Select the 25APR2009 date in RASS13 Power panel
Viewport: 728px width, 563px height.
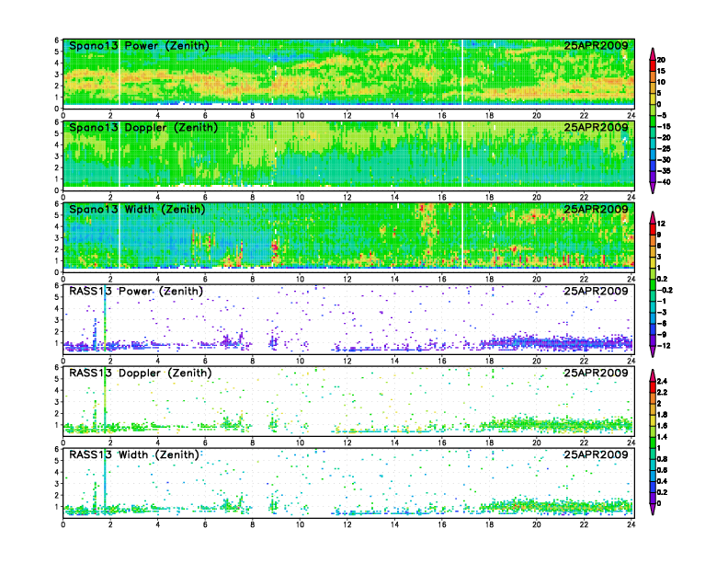pos(596,291)
